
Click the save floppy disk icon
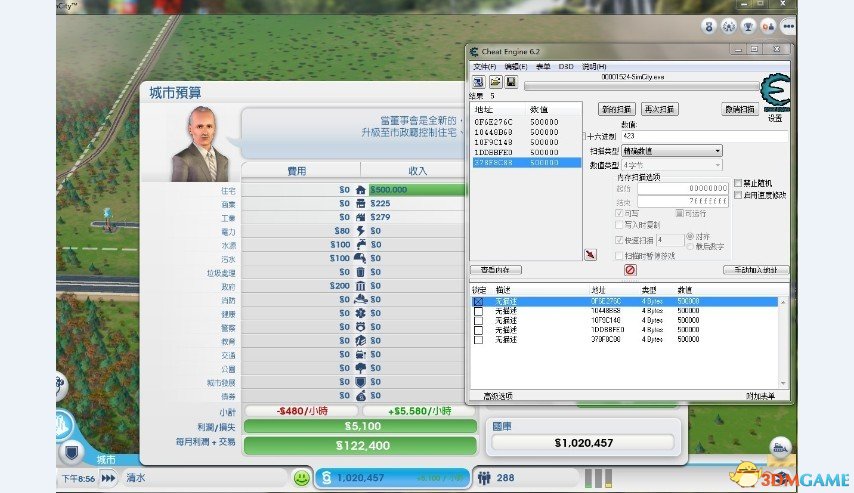pos(510,81)
